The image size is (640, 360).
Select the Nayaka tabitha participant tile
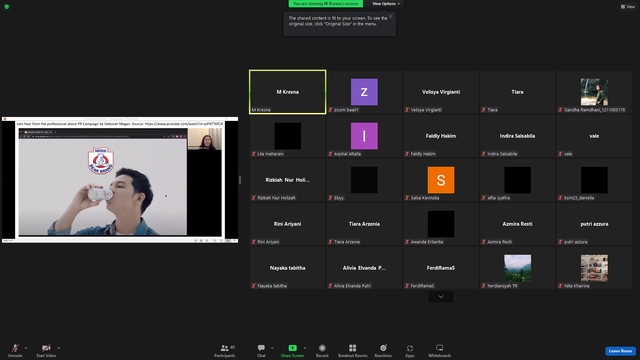tap(288, 268)
